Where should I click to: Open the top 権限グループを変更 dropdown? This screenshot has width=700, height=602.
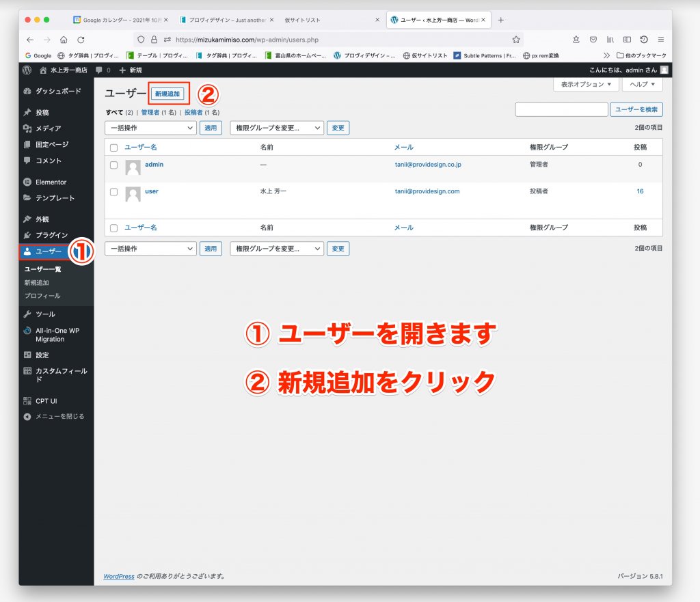[x=277, y=128]
